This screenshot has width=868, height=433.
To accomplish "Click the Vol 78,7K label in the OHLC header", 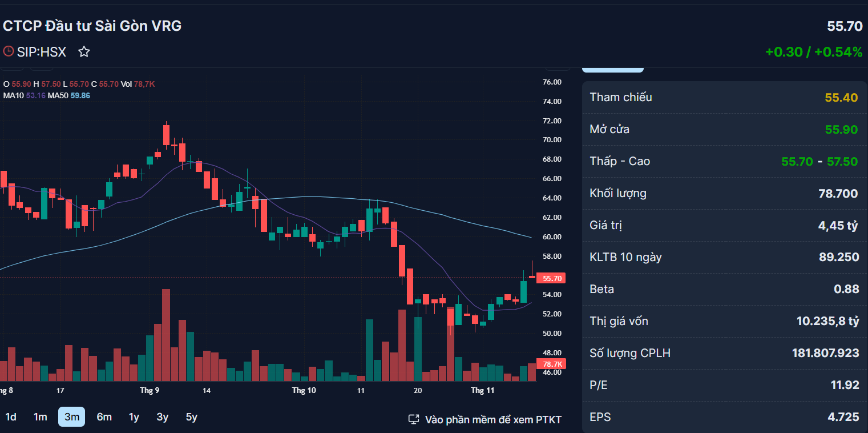I will click(x=138, y=84).
